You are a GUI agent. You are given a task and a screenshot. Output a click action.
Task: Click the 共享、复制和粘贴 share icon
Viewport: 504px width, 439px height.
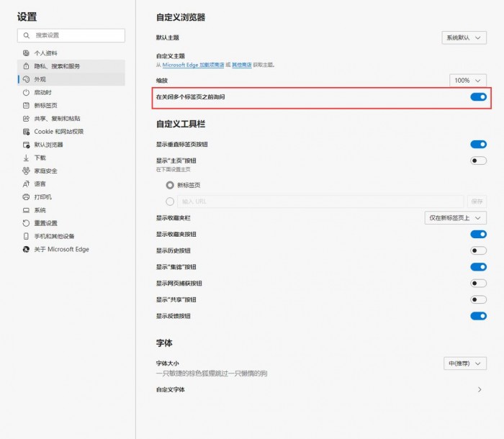[26, 119]
